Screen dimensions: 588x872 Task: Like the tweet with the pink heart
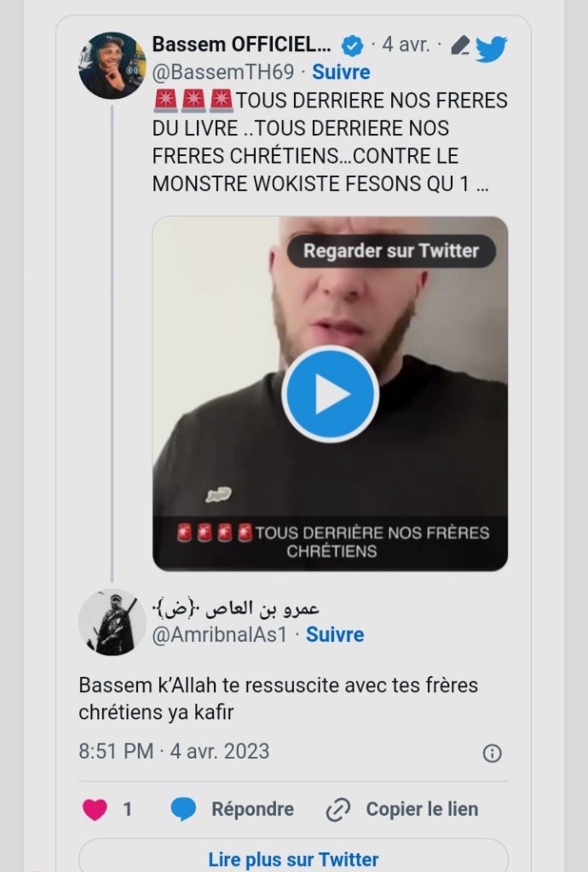pos(95,809)
